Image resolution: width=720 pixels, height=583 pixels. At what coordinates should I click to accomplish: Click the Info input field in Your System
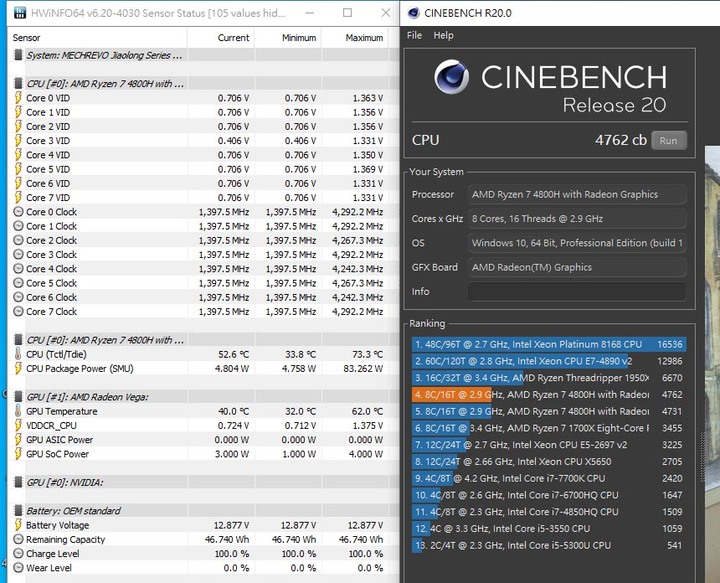[577, 292]
